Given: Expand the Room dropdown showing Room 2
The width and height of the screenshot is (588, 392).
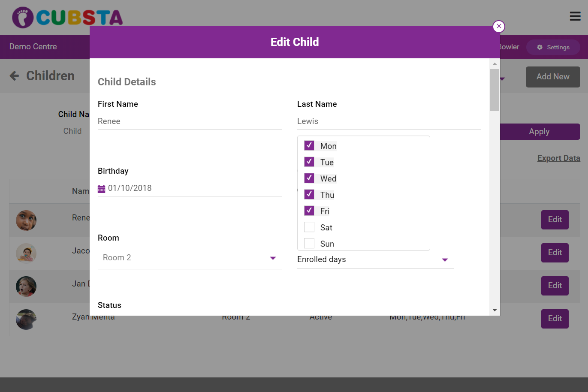Looking at the screenshot, I should click(273, 258).
